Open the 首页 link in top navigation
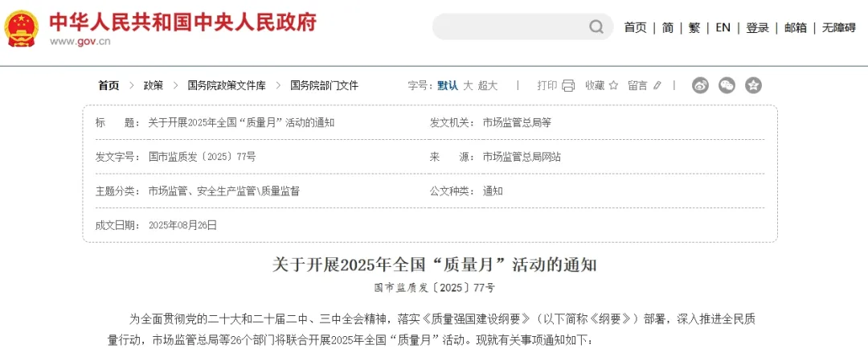This screenshot has height=353, width=868. pyautogui.click(x=635, y=27)
